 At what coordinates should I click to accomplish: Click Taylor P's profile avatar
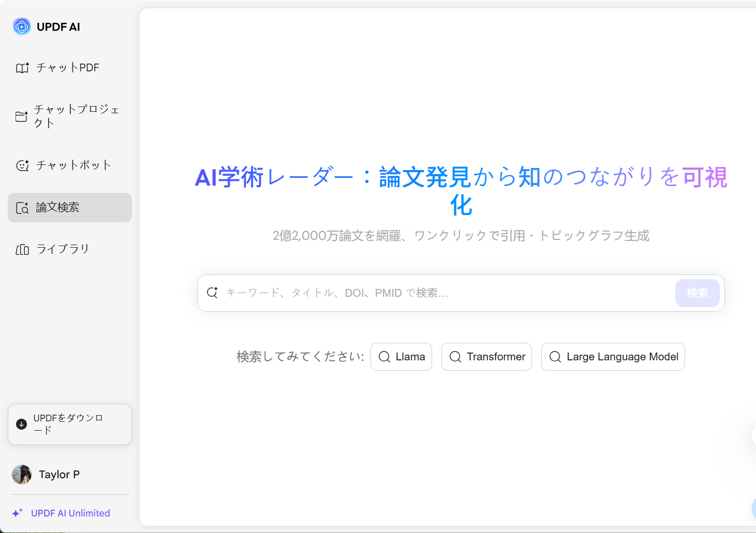pos(22,474)
